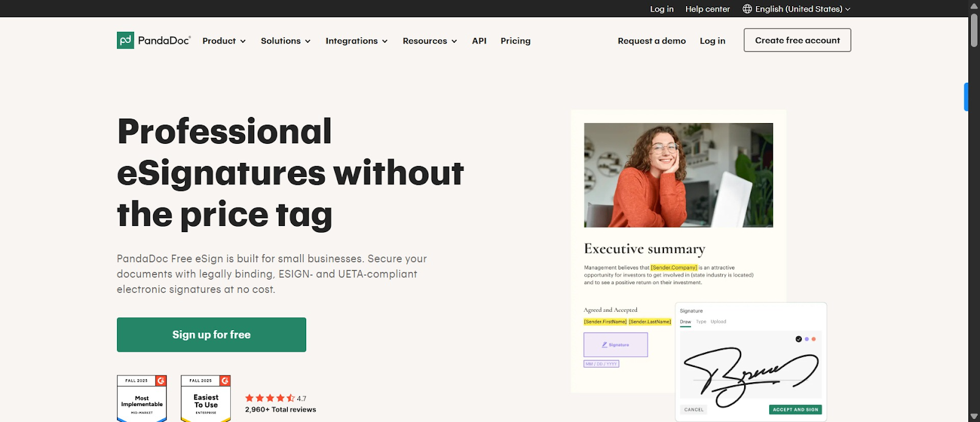
Task: Open the API page link
Action: pyautogui.click(x=479, y=41)
